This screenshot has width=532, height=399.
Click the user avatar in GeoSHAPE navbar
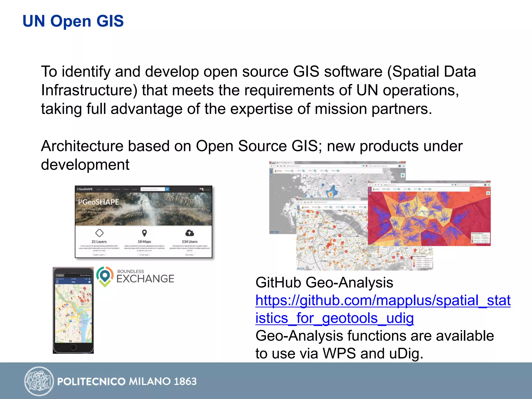(202, 189)
